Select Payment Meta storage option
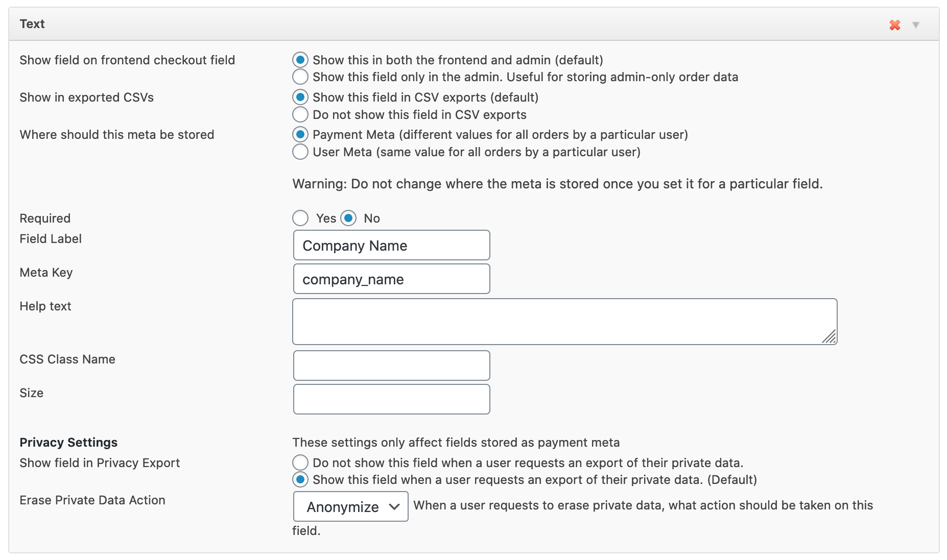Viewport: 947px width, 560px height. pos(300,134)
